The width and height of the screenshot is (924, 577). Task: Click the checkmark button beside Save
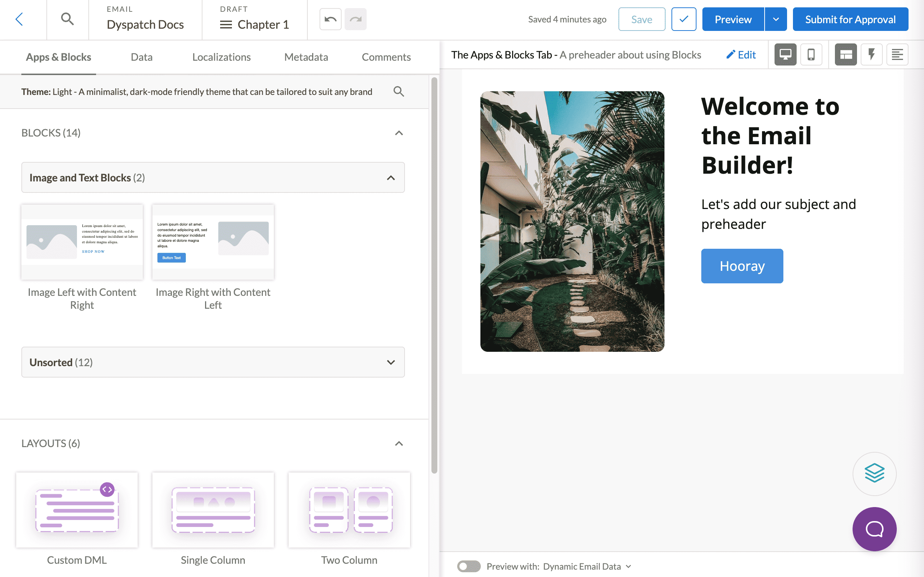click(684, 19)
